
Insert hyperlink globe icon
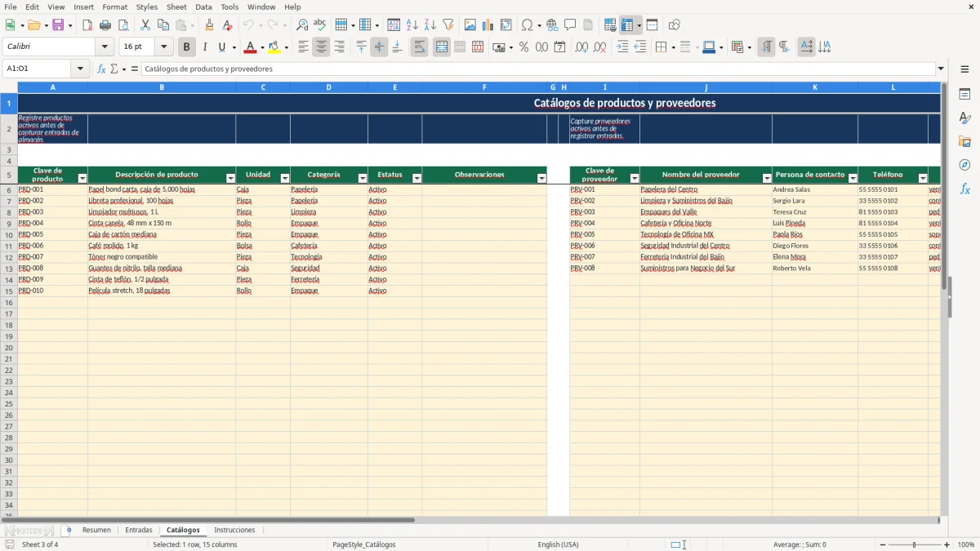pos(552,25)
